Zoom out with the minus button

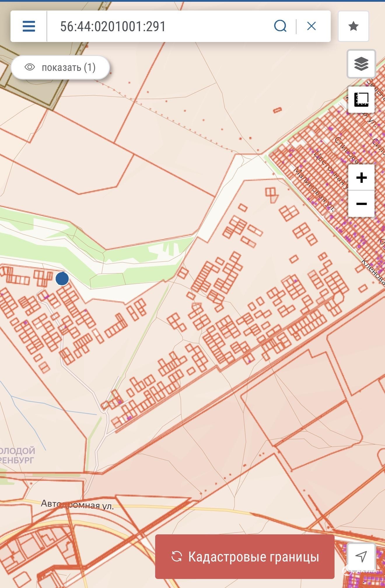click(361, 204)
